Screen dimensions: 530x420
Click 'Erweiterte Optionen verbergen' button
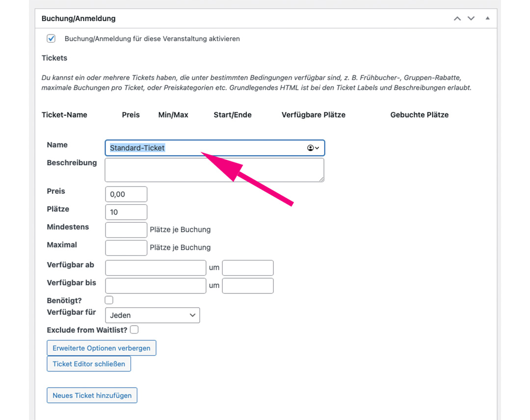coord(102,348)
